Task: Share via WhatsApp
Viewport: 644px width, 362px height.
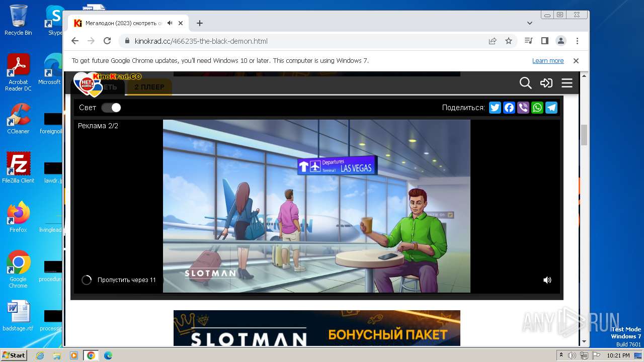Action: pos(537,108)
